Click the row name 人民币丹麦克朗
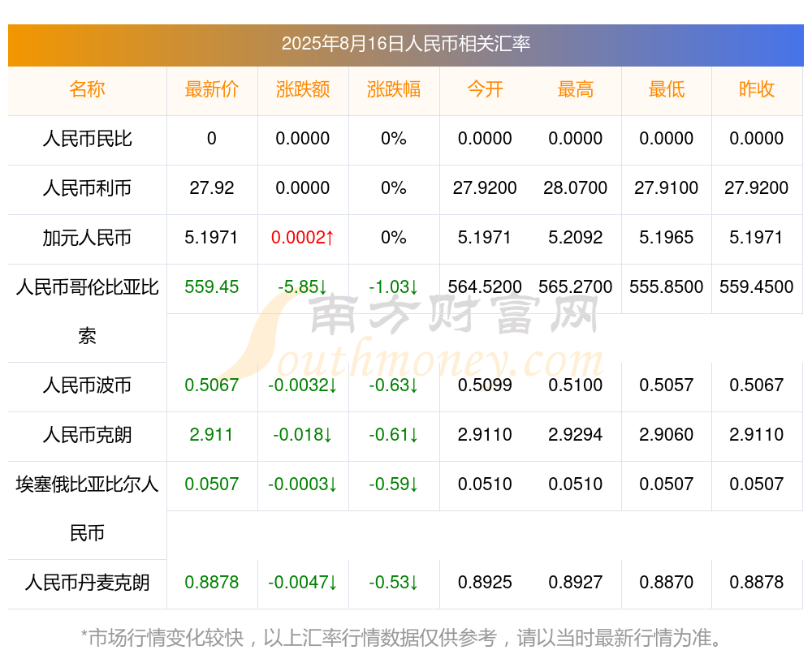This screenshot has height=663, width=812. 87,583
